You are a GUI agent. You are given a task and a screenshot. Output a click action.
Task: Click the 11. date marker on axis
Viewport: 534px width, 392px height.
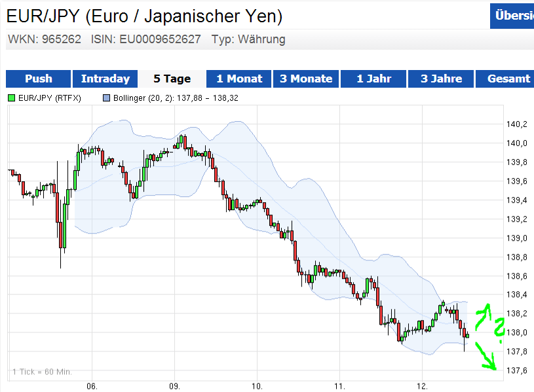339,385
